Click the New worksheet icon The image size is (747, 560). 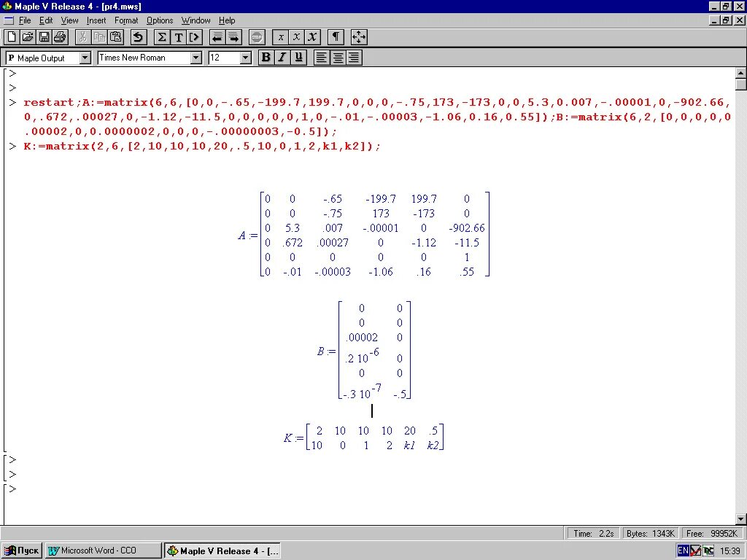click(12, 37)
